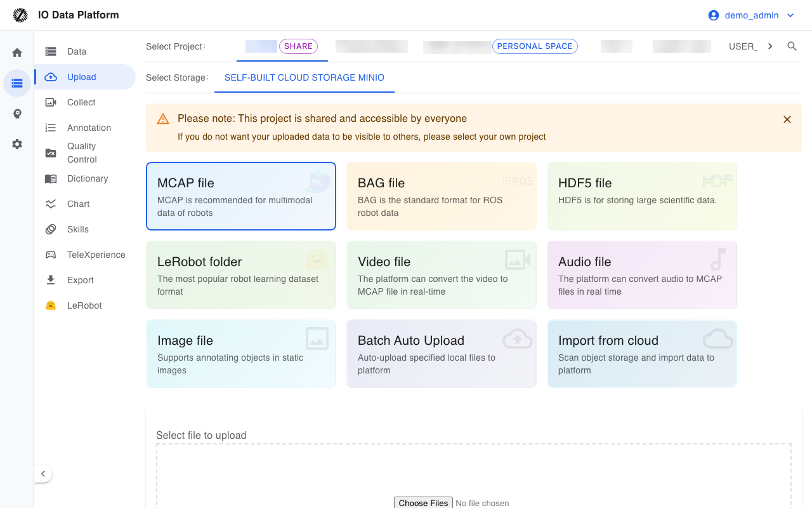Dismiss the shared project warning banner

pyautogui.click(x=787, y=119)
